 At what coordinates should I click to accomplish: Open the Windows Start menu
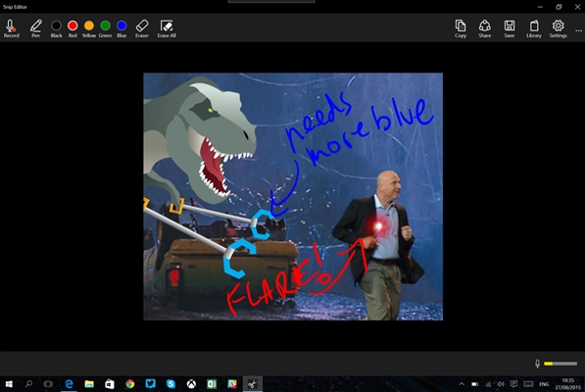coord(9,384)
